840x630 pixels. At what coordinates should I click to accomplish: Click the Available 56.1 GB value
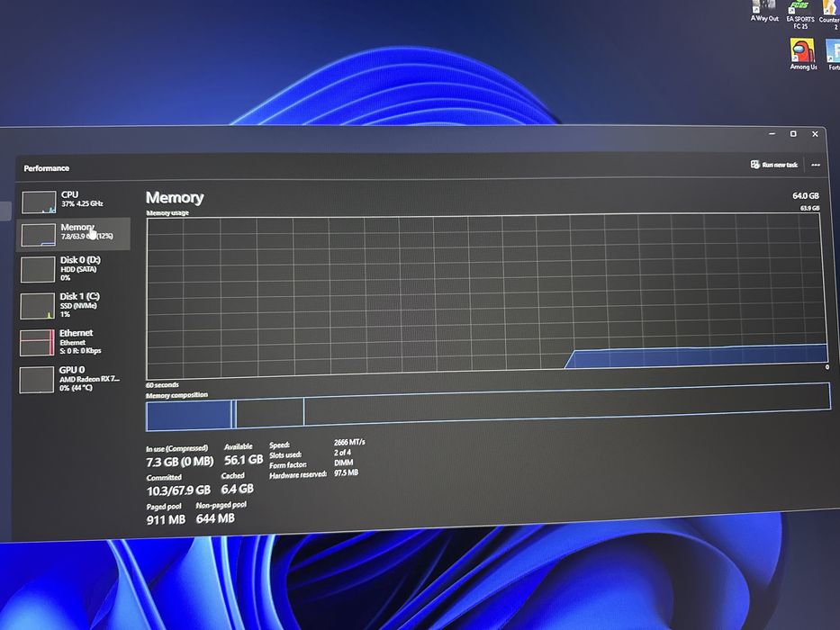244,460
